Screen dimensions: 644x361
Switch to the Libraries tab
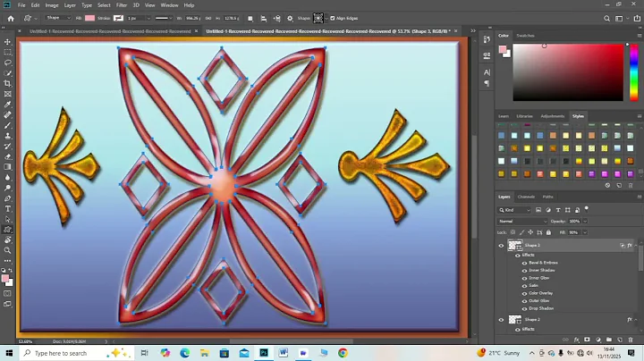(524, 116)
